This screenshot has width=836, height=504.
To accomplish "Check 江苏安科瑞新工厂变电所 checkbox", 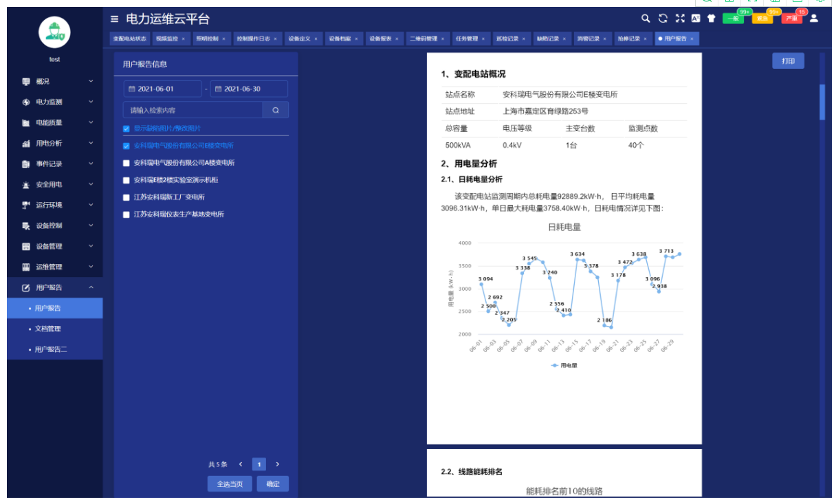I will pos(126,197).
